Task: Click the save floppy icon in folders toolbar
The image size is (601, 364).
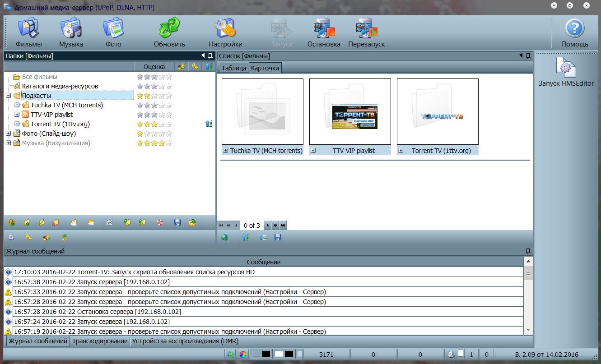Action: [177, 222]
